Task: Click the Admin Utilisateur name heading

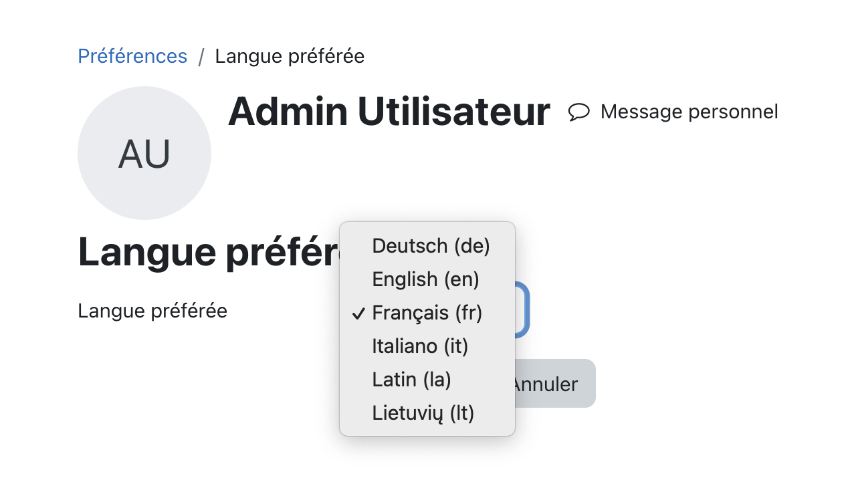Action: (389, 112)
